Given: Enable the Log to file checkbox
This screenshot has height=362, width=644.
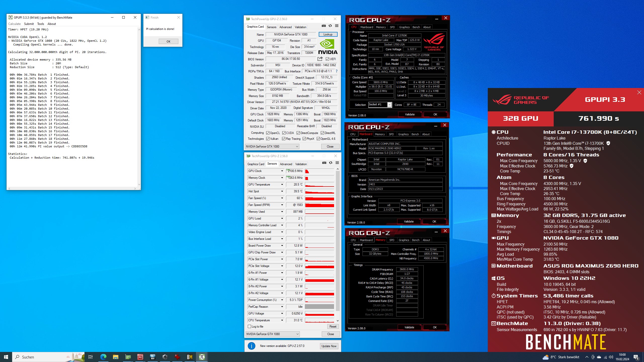Looking at the screenshot, I should point(250,327).
